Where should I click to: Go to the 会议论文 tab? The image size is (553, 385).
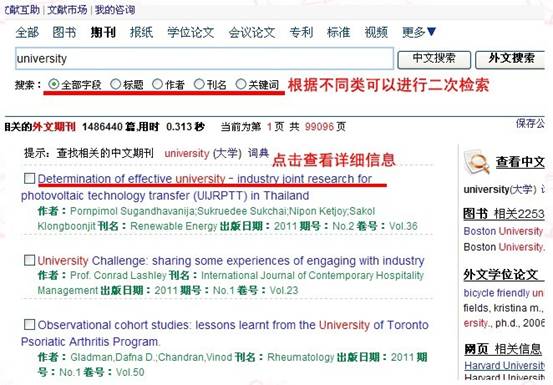[252, 32]
